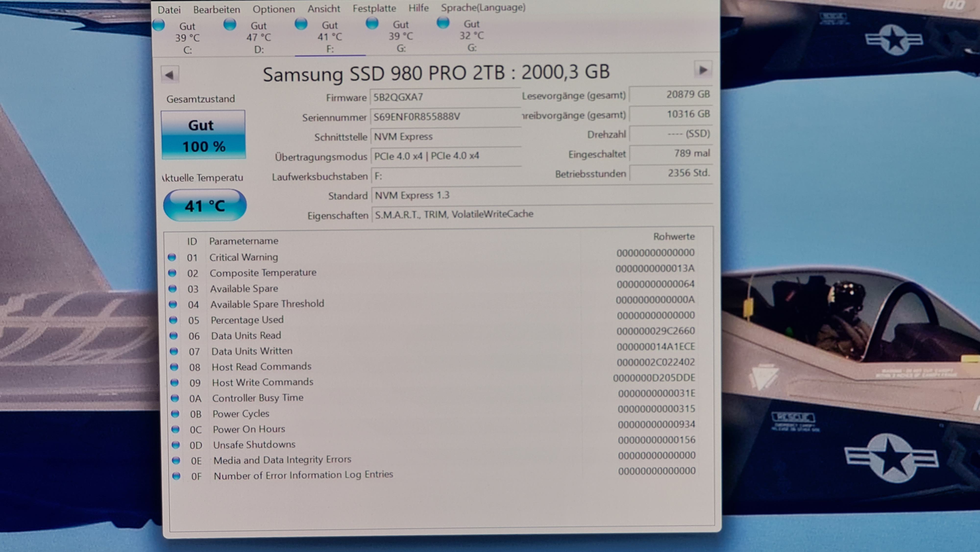The height and width of the screenshot is (552, 980).
Task: Click status dot of Host Read Commands row
Action: tap(174, 367)
